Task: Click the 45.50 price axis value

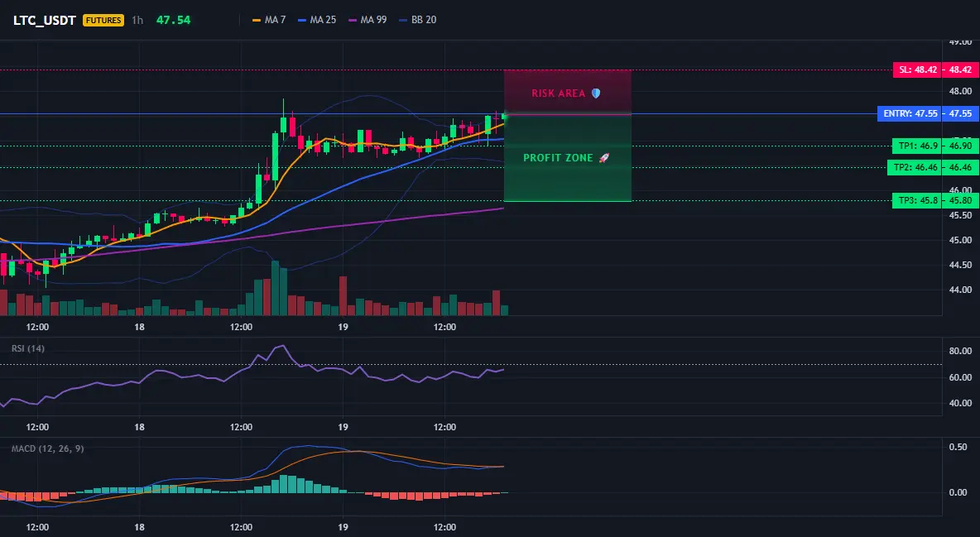Action: [x=961, y=215]
